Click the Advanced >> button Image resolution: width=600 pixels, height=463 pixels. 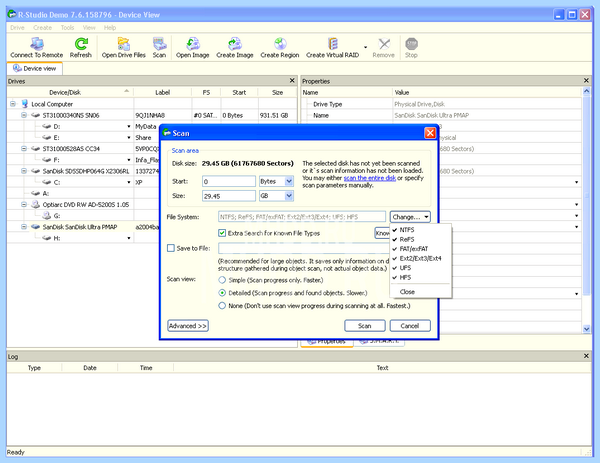point(188,326)
